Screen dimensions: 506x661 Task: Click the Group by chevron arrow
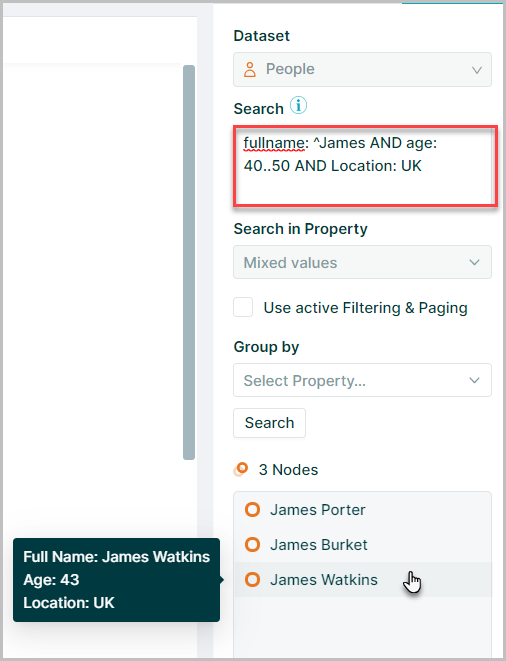pos(474,381)
